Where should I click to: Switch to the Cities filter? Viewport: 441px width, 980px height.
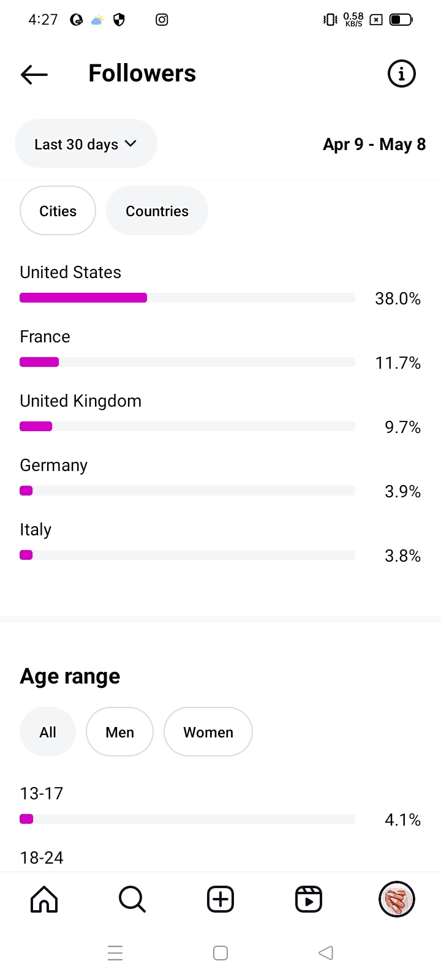58,211
